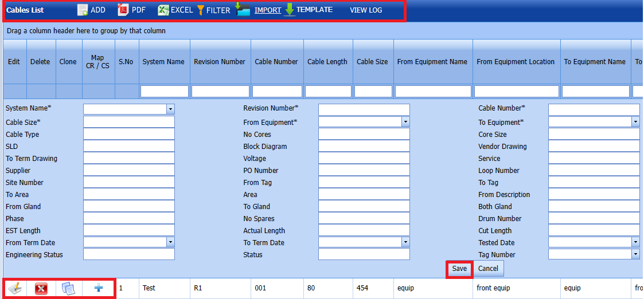Screen dimensions: 644x299
Task: Delete the Test row with red X icon
Action: pos(41,289)
